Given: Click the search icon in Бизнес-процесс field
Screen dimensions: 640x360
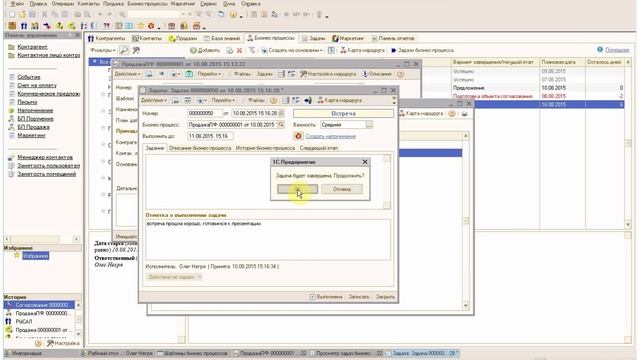Looking at the screenshot, I should tap(281, 125).
